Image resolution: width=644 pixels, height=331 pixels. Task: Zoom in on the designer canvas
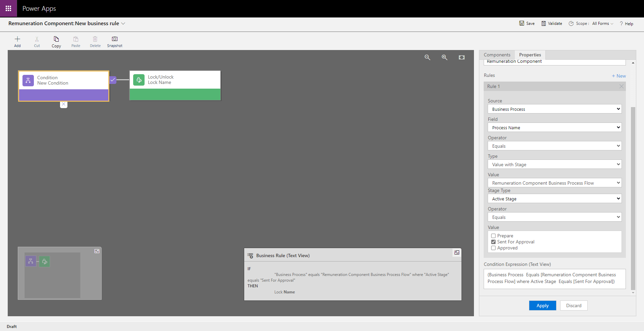(444, 57)
